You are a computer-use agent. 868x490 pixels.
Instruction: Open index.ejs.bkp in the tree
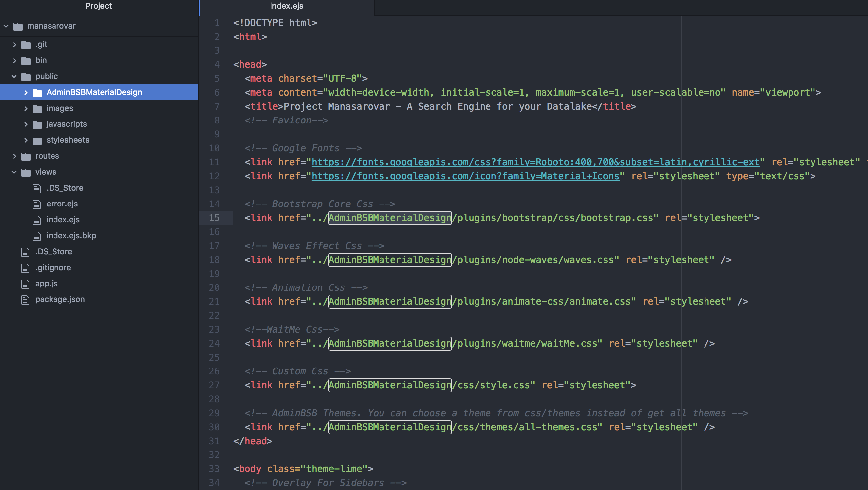coord(71,236)
